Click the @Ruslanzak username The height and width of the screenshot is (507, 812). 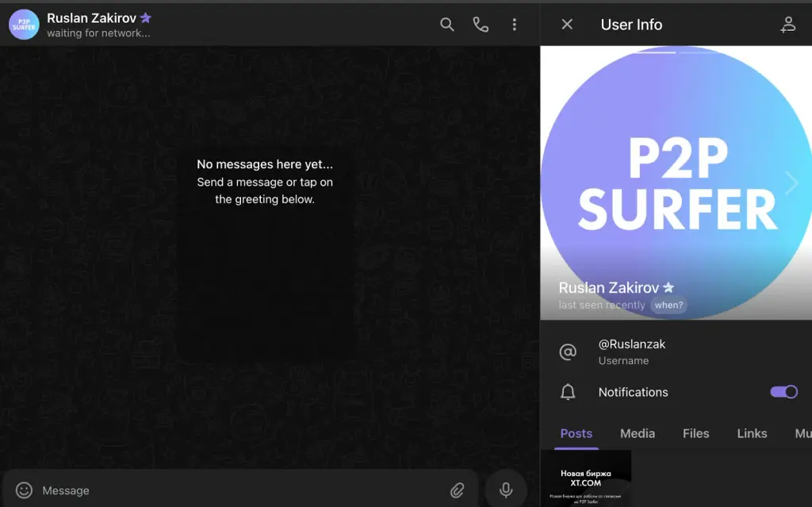click(632, 344)
